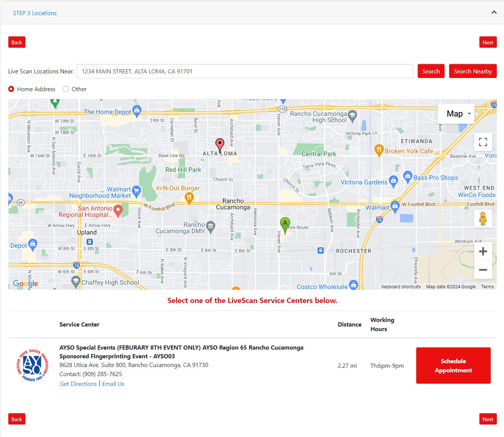Click the Working Hours column header
Viewport: 504px width, 437px height.
pos(382,325)
